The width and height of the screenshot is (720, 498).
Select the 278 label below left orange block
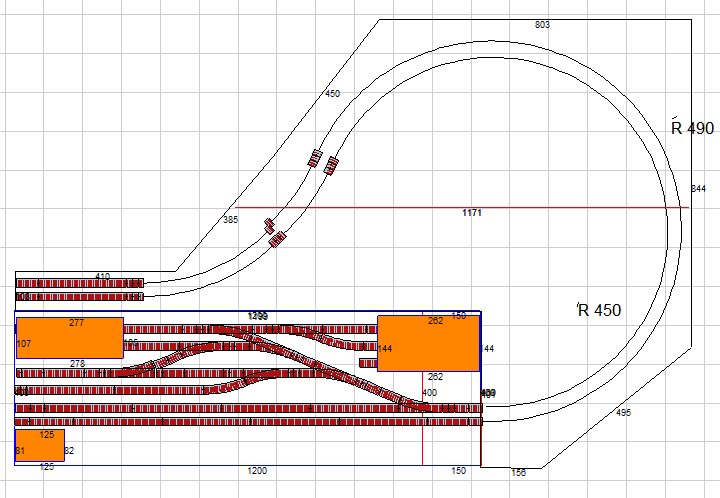(77, 363)
